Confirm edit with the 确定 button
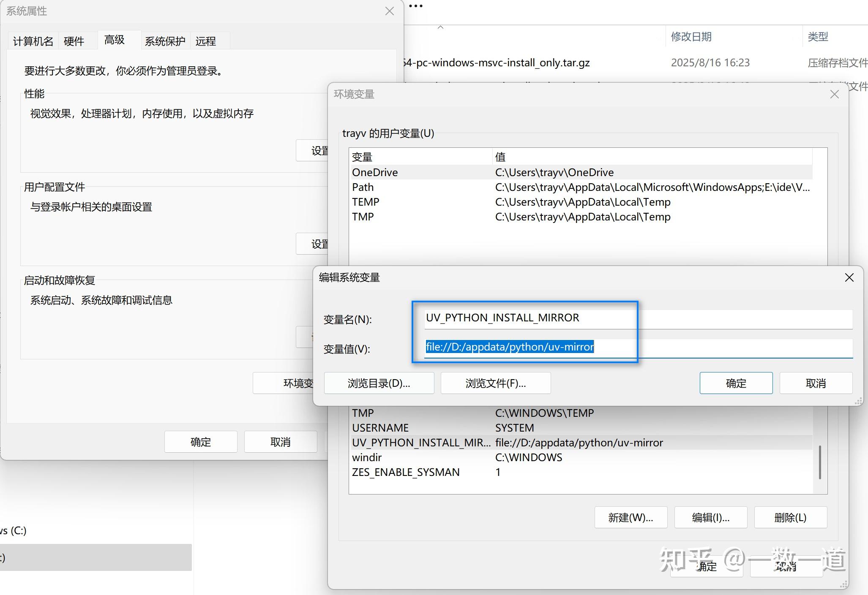The image size is (868, 595). pyautogui.click(x=736, y=383)
